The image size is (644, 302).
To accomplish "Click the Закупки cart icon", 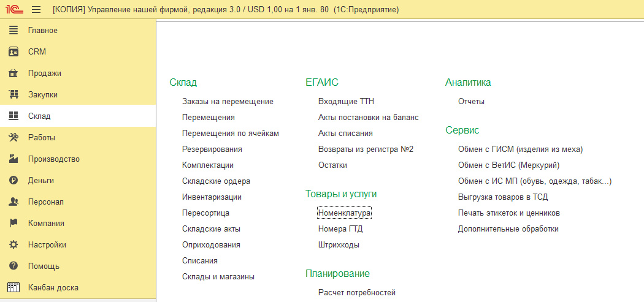I will click(x=13, y=95).
